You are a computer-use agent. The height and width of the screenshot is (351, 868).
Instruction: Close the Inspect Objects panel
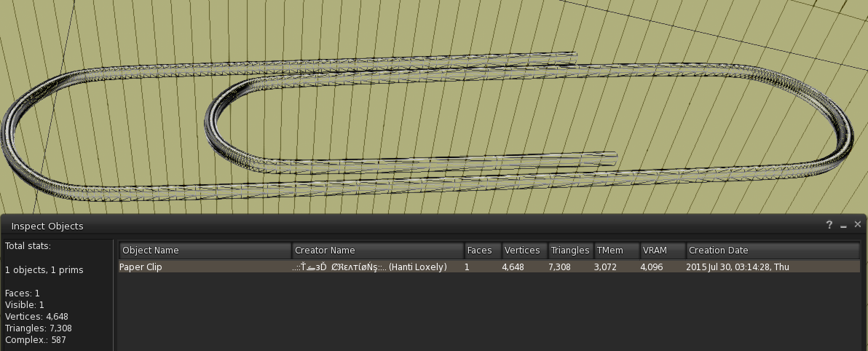[858, 224]
